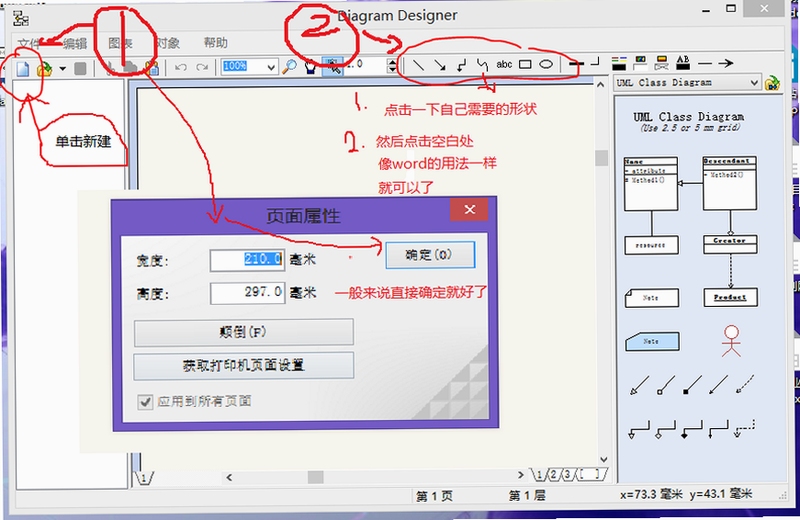This screenshot has width=800, height=520.
Task: Click the 宽度 input field
Action: click(247, 260)
